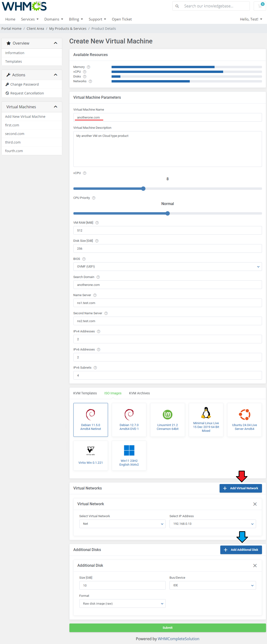Viewport: 267px width, 644px height.
Task: Open the BIOS dropdown
Action: [168, 267]
